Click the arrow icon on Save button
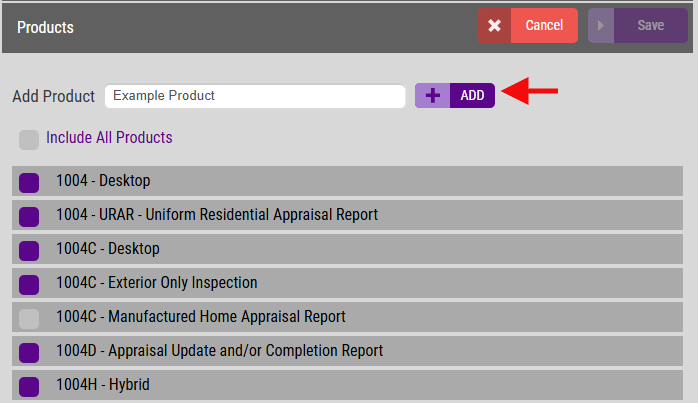The image size is (698, 403). pos(601,25)
